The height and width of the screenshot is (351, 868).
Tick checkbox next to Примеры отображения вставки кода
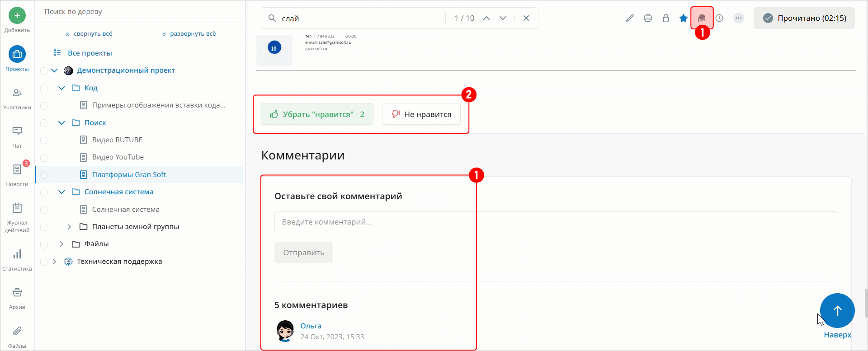44,106
